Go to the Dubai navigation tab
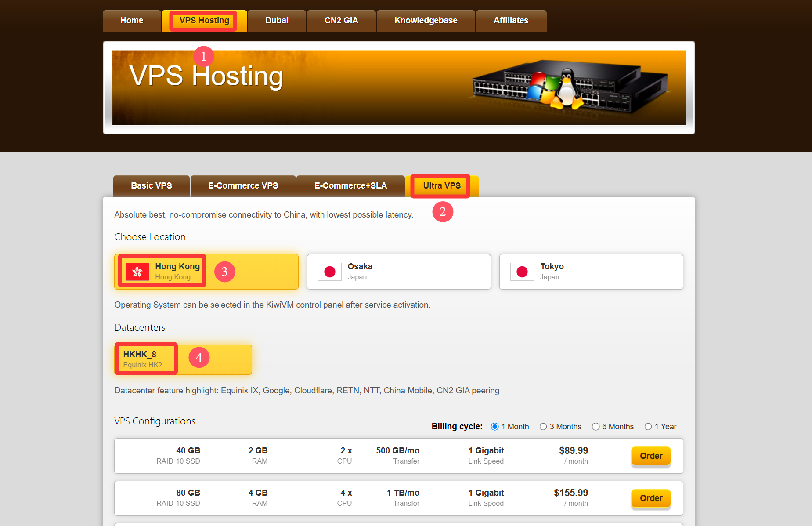Screen dimensions: 812x526 (x=277, y=21)
